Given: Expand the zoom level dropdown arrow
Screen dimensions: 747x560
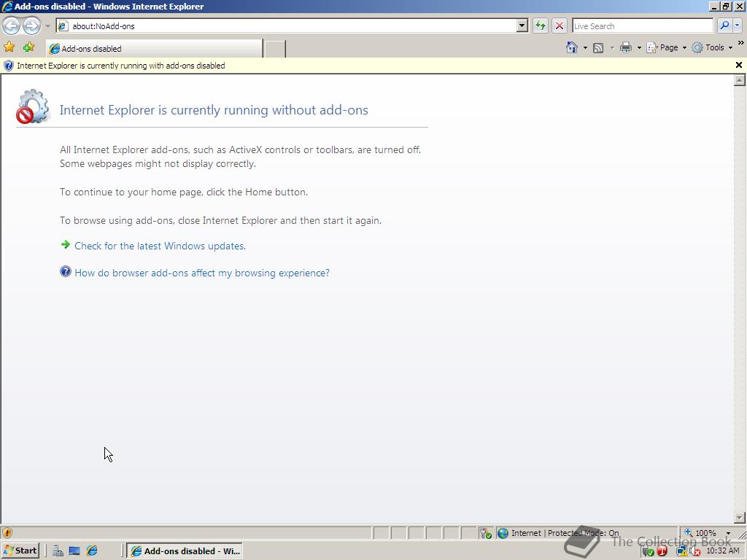Looking at the screenshot, I should pyautogui.click(x=728, y=533).
